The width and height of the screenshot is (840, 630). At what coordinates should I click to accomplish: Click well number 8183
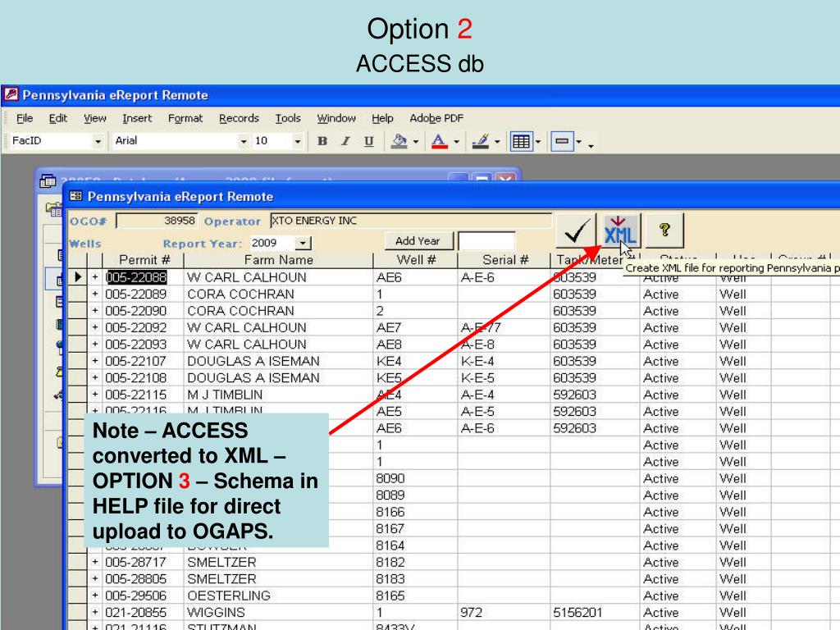coord(390,578)
